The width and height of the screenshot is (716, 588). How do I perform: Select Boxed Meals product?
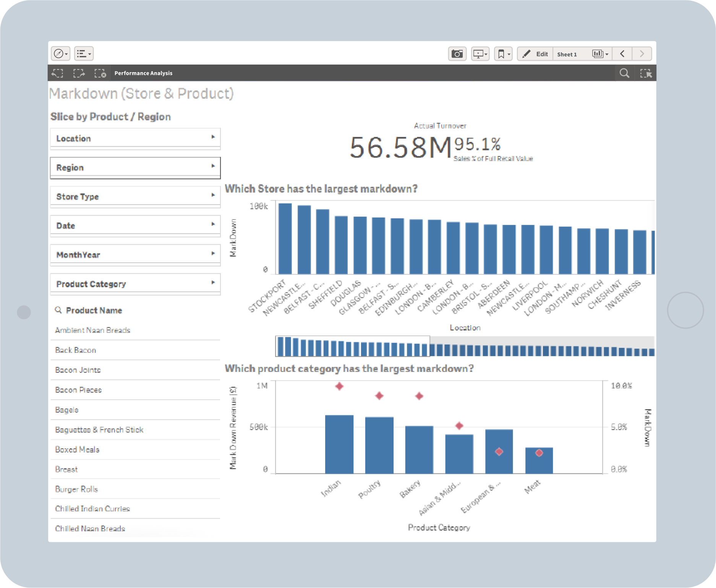[135, 449]
